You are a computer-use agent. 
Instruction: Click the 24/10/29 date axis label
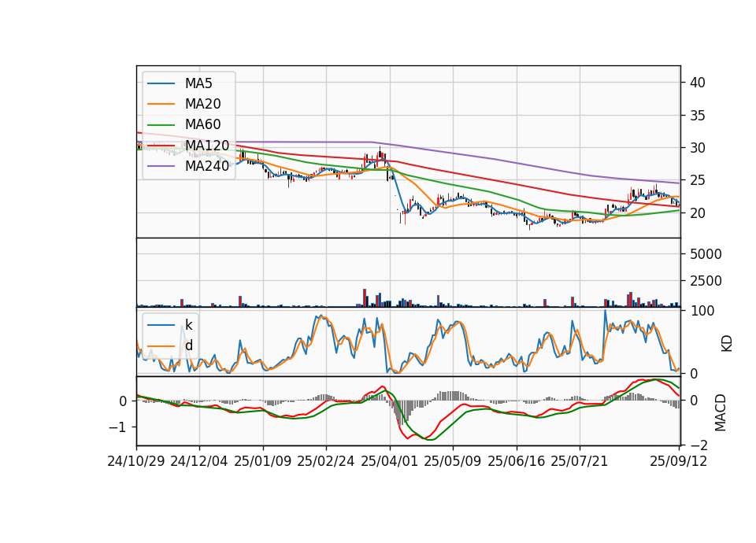[x=136, y=461]
